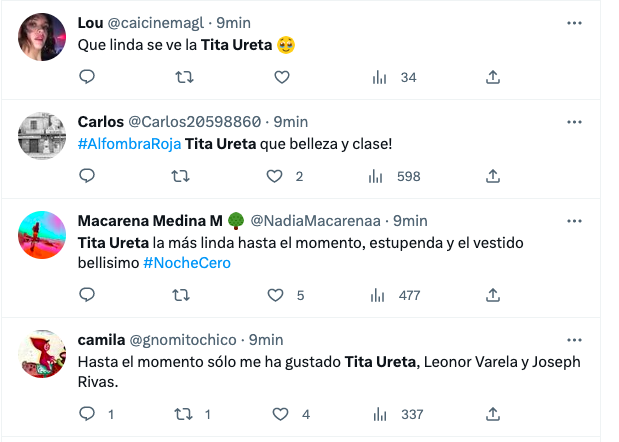Click the #NocheCero hashtag
This screenshot has height=442, width=619.
pos(186,262)
